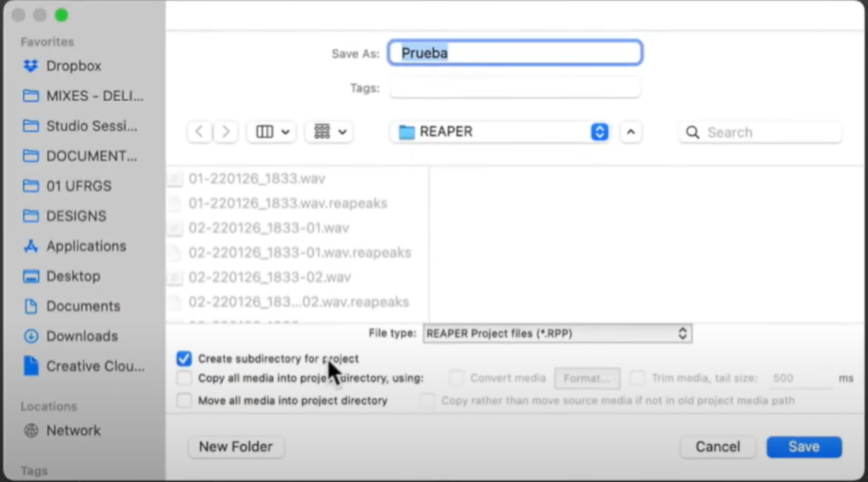Collapse the dialog with the up-chevron button
868x482 pixels.
click(x=630, y=132)
